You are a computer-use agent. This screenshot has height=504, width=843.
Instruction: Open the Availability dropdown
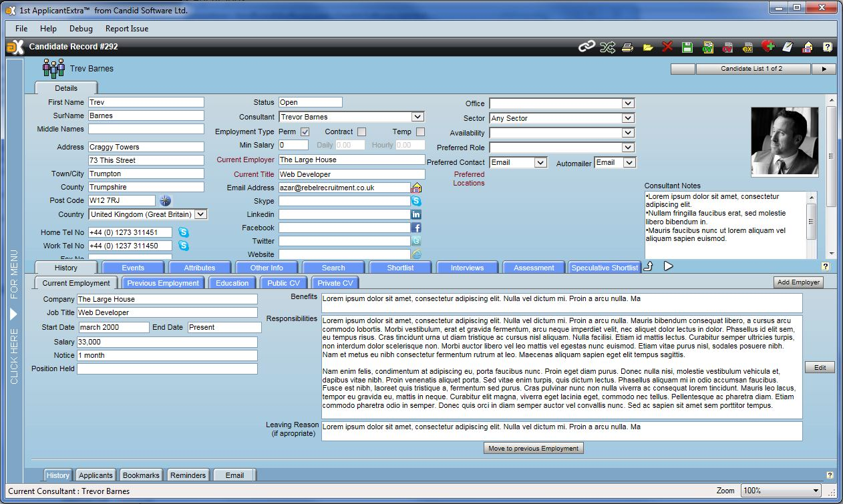[627, 133]
